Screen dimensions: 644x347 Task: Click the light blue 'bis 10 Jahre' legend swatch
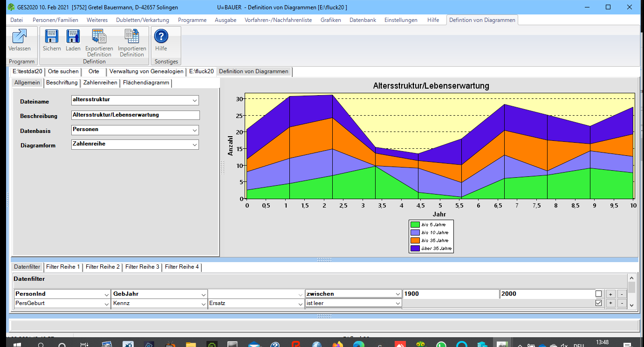pyautogui.click(x=415, y=233)
